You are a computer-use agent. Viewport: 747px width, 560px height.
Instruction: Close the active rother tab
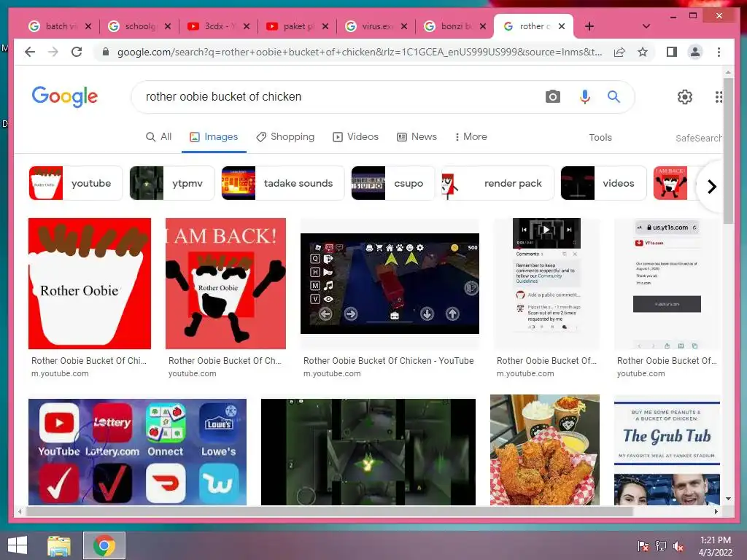click(562, 27)
